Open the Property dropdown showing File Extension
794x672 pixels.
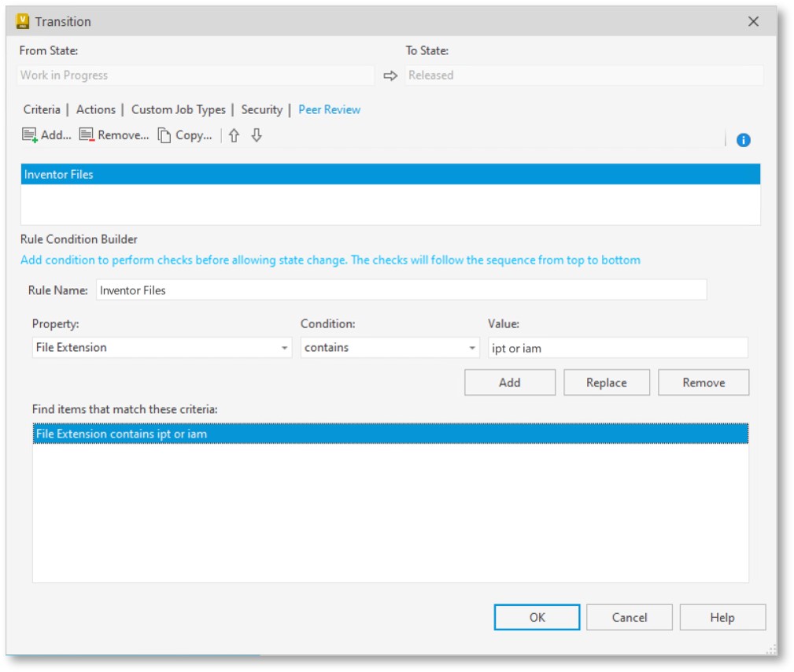(x=162, y=347)
